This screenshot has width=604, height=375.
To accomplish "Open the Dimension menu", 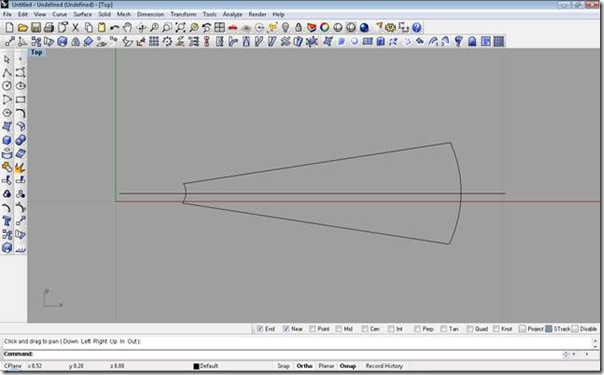I will pyautogui.click(x=150, y=14).
